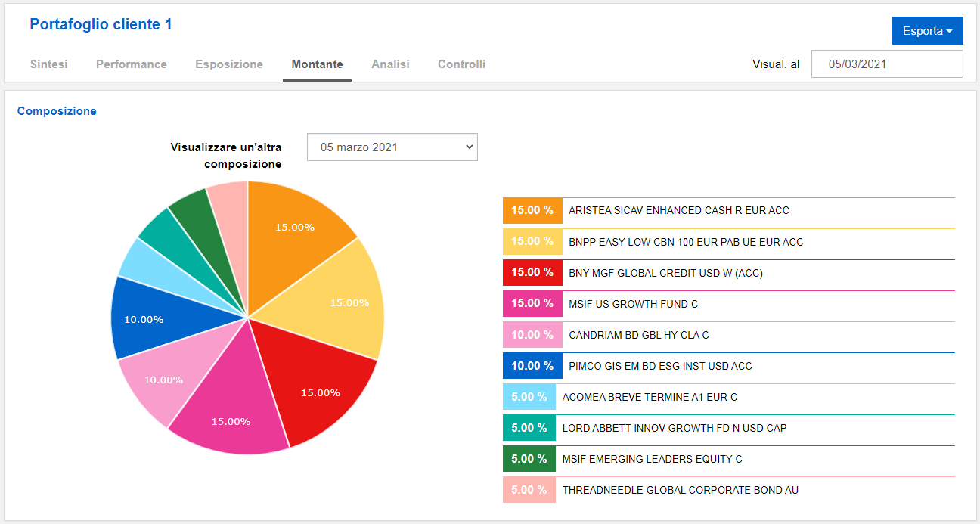Image resolution: width=980 pixels, height=524 pixels.
Task: Click the light blue swatch for ACOMEA
Action: [529, 397]
